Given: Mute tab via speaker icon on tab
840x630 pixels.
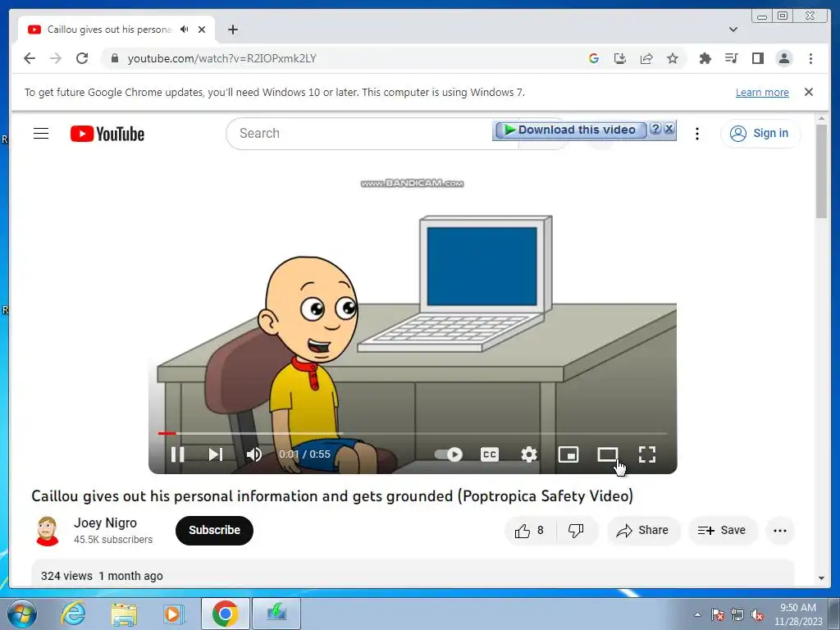Looking at the screenshot, I should click(185, 30).
